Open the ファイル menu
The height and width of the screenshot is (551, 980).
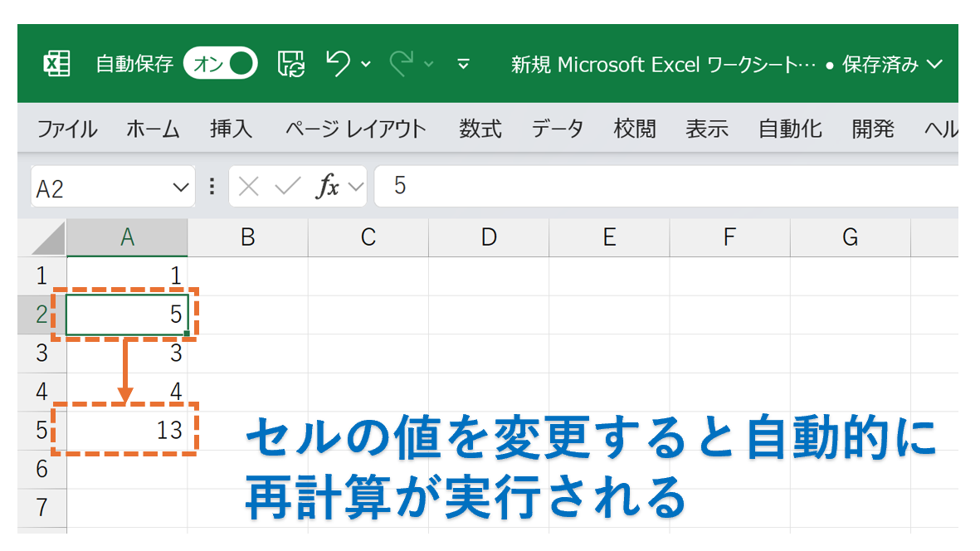(x=66, y=129)
